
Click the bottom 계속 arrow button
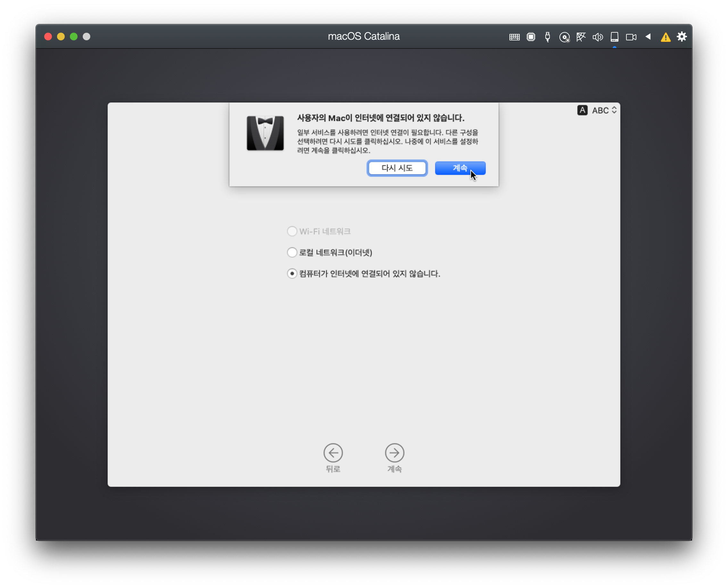(394, 453)
